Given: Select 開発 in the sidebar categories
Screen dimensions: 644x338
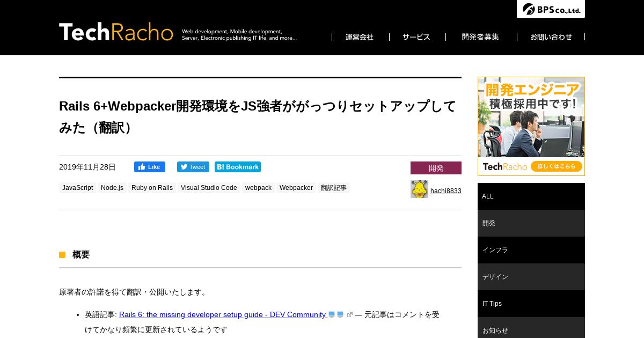Looking at the screenshot, I should [531, 223].
